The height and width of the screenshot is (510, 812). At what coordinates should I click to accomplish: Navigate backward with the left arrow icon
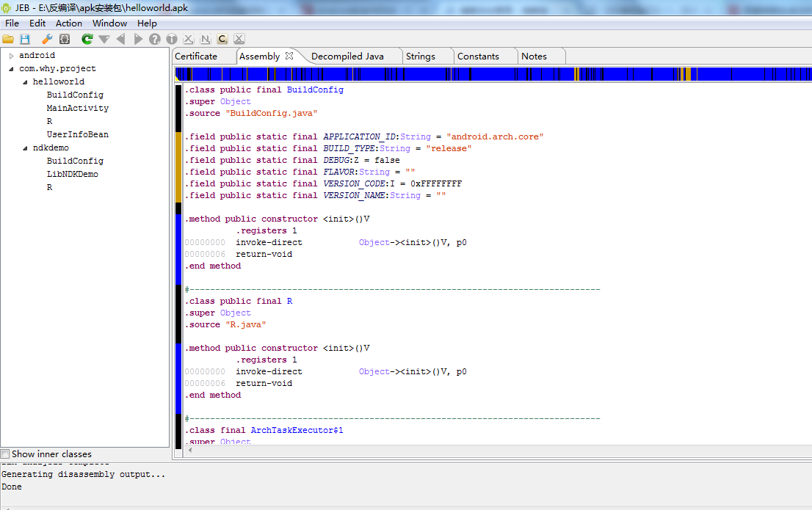(x=120, y=39)
